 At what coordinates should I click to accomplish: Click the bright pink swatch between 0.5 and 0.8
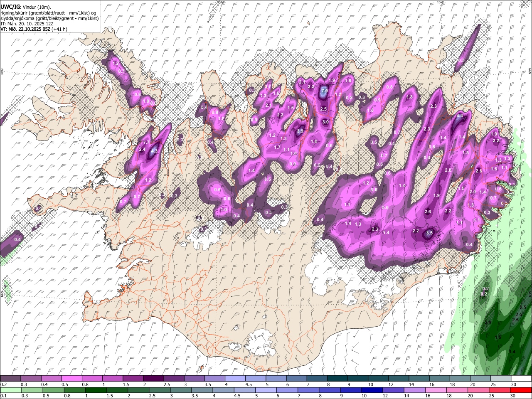pos(72,378)
